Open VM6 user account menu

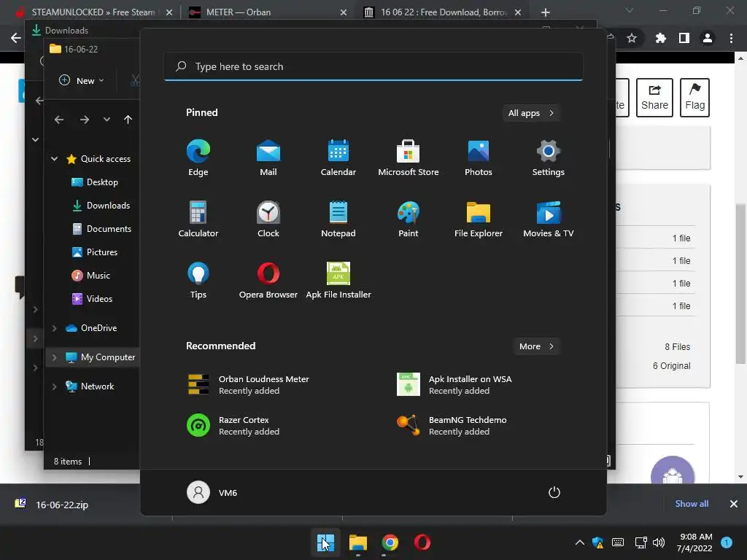pyautogui.click(x=212, y=492)
